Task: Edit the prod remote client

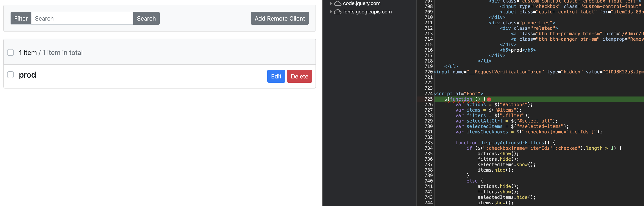Action: (x=276, y=76)
